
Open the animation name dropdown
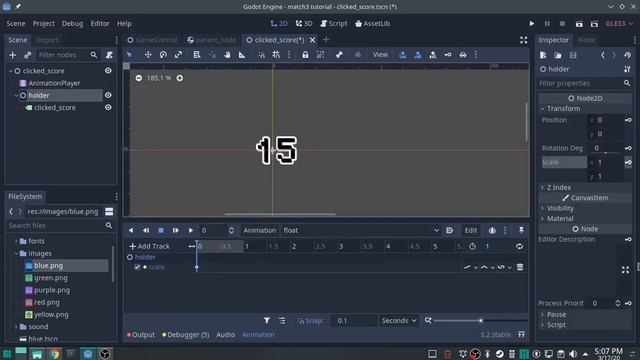click(x=361, y=230)
